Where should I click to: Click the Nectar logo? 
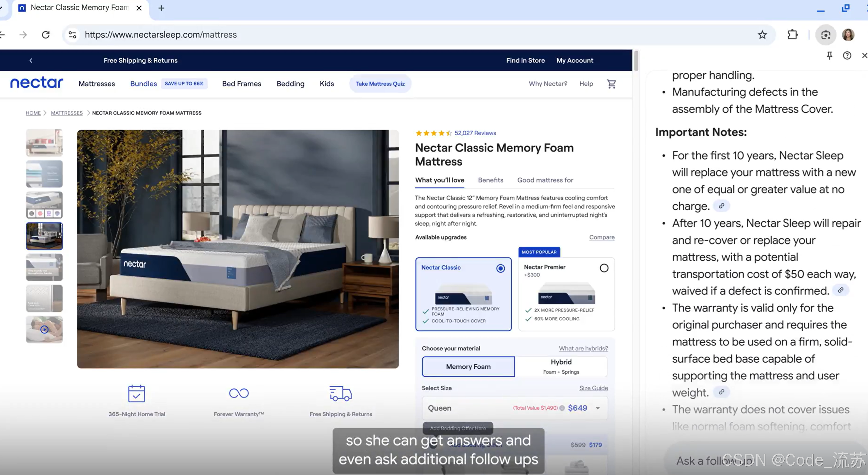(x=36, y=83)
